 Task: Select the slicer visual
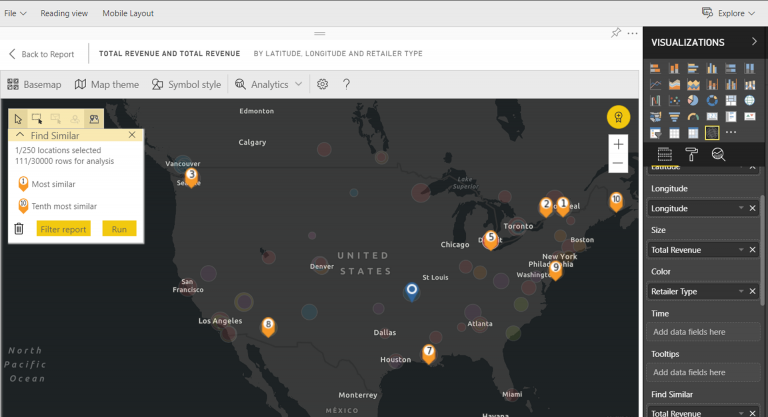coord(655,133)
